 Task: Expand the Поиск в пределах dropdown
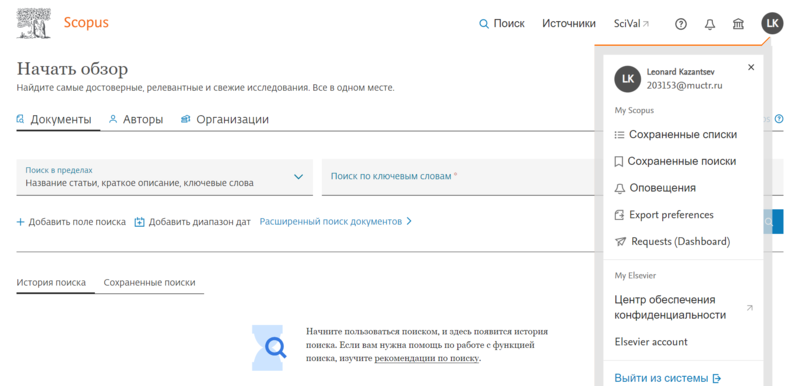(164, 177)
